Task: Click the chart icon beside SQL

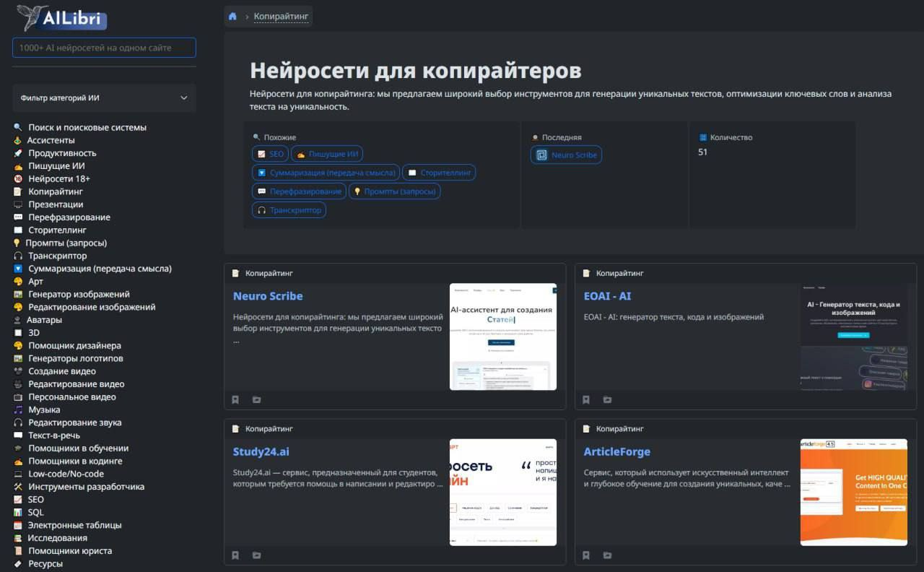Action: (x=18, y=513)
